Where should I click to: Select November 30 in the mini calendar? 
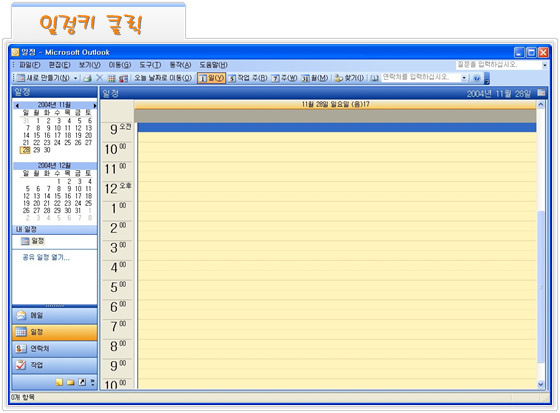(47, 150)
